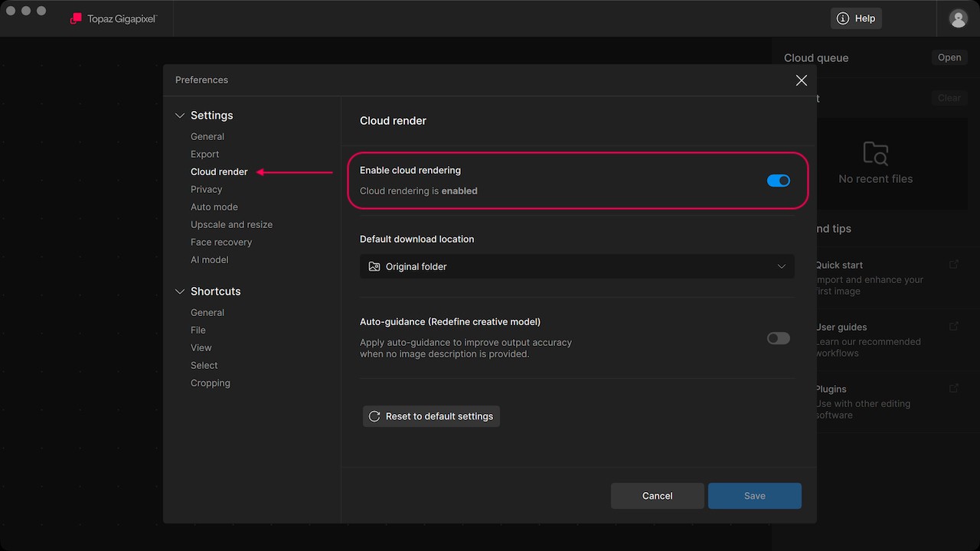This screenshot has height=551, width=980.
Task: Click the Preferences dialog title
Action: [201, 80]
